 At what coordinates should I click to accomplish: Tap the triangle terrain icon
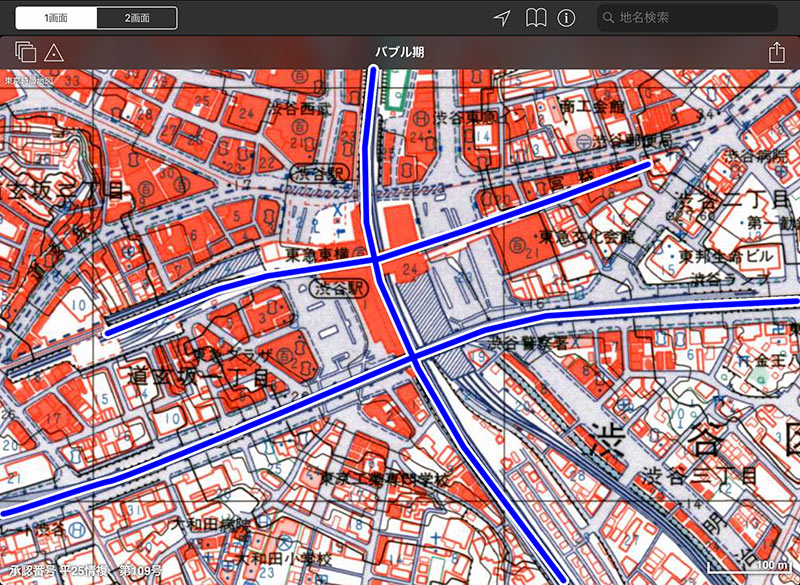pyautogui.click(x=54, y=52)
